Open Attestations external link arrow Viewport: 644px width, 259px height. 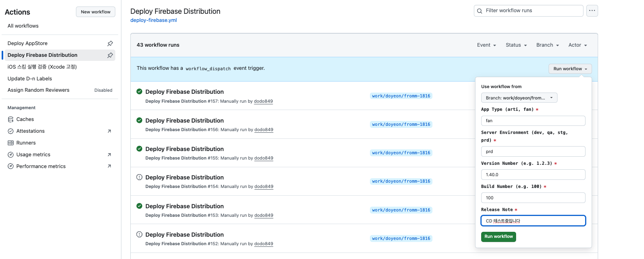[x=109, y=131]
